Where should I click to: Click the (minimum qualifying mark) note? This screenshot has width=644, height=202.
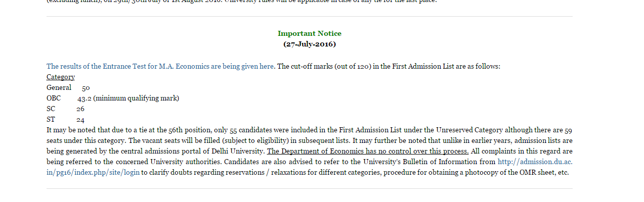coord(136,98)
